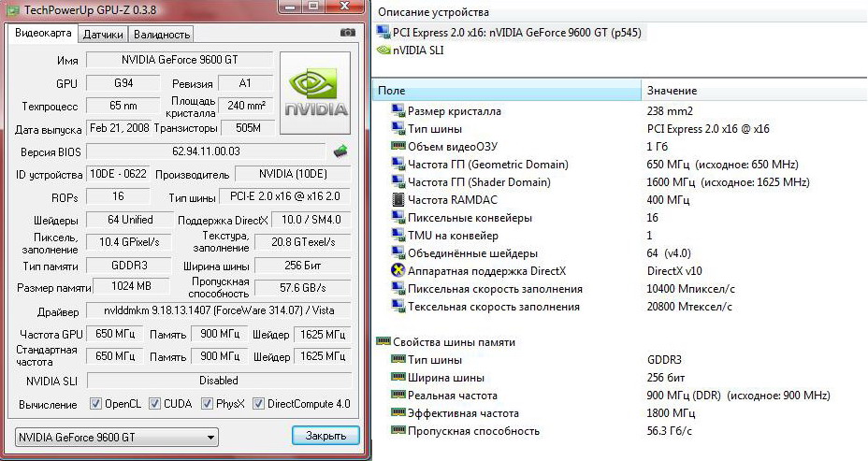This screenshot has width=868, height=461.
Task: Click the 505M transistors field
Action: (x=248, y=128)
